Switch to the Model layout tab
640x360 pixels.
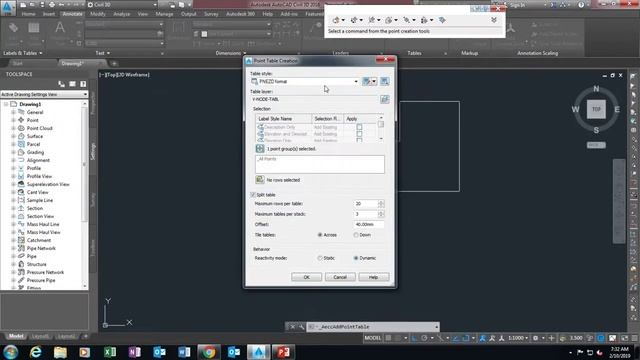[16, 336]
